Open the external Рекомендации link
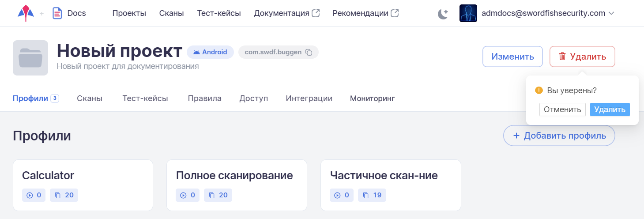Image resolution: width=644 pixels, height=219 pixels. pos(365,13)
